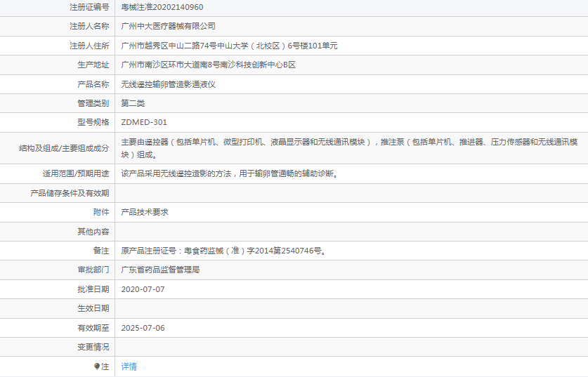Screen dimensions: 588x377
Task: Click the 审批部门 row label
Action: 93,270
